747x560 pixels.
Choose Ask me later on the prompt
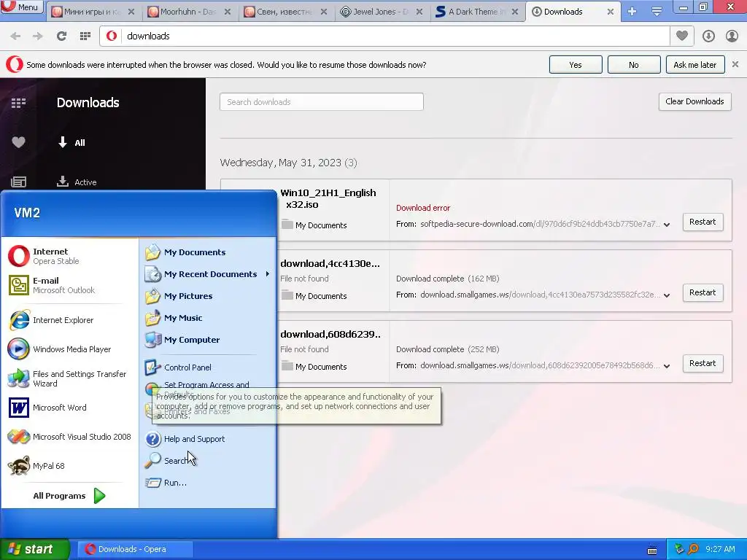[694, 65]
